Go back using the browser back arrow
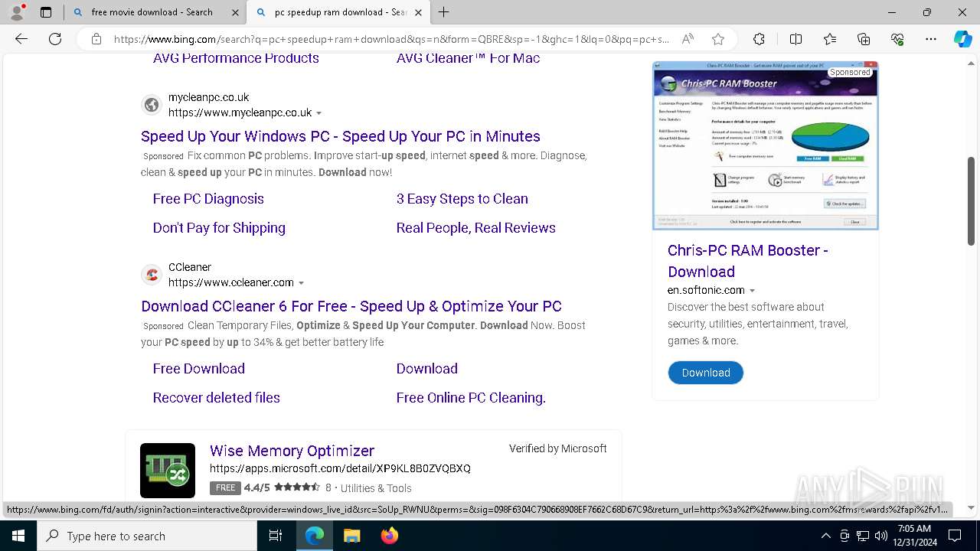Viewport: 980px width, 551px height. [21, 39]
